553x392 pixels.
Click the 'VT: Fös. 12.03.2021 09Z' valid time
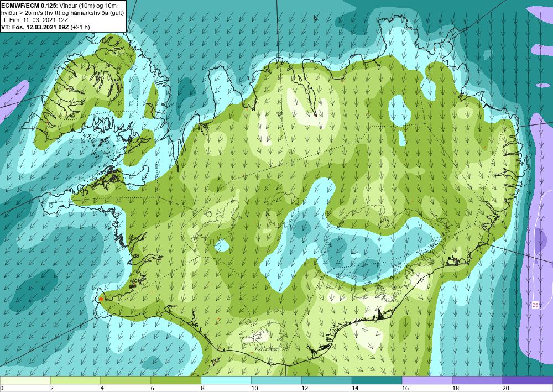coord(35,27)
